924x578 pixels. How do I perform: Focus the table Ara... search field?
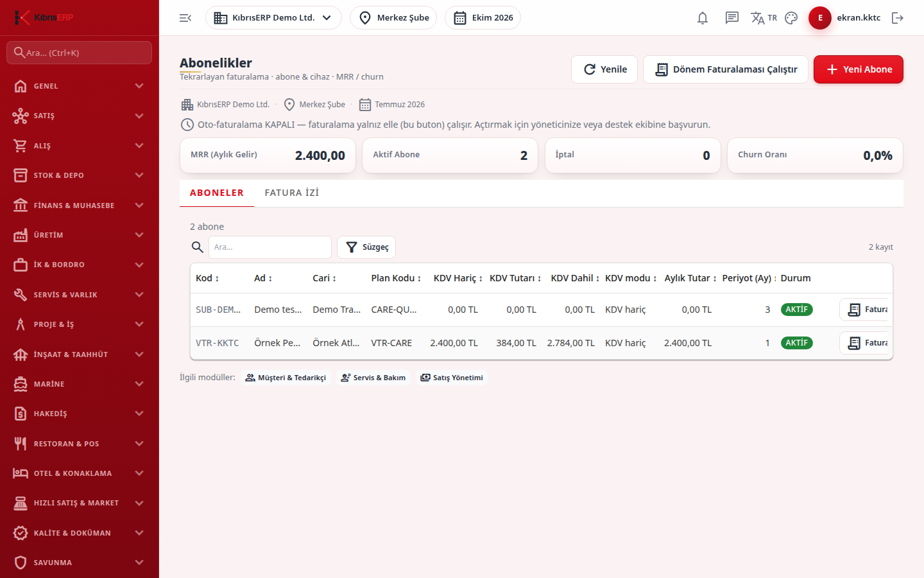(x=270, y=247)
